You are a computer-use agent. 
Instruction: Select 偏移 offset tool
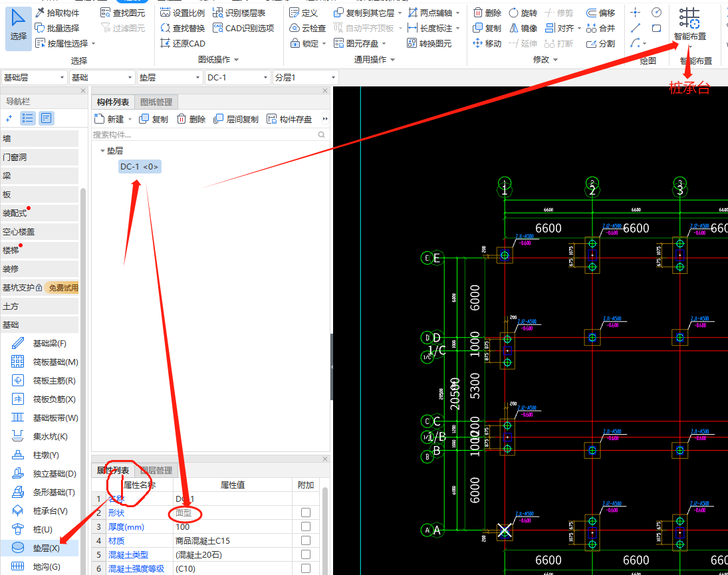601,13
